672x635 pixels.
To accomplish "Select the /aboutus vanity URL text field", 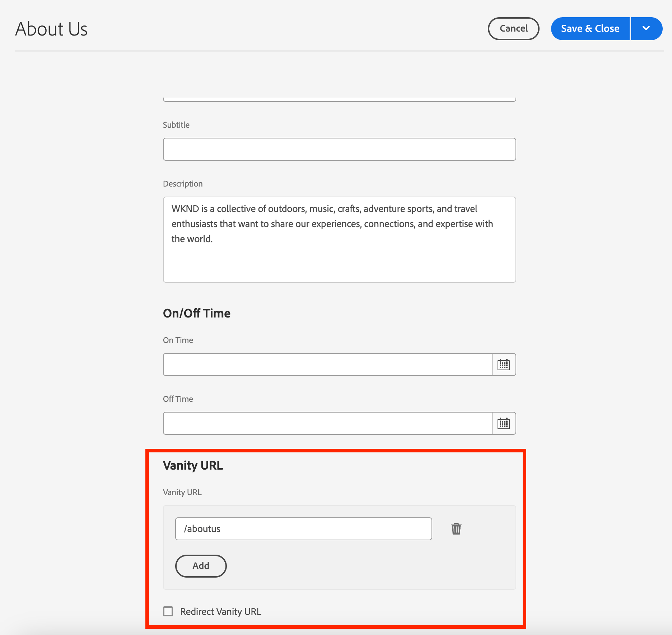I will [x=303, y=529].
